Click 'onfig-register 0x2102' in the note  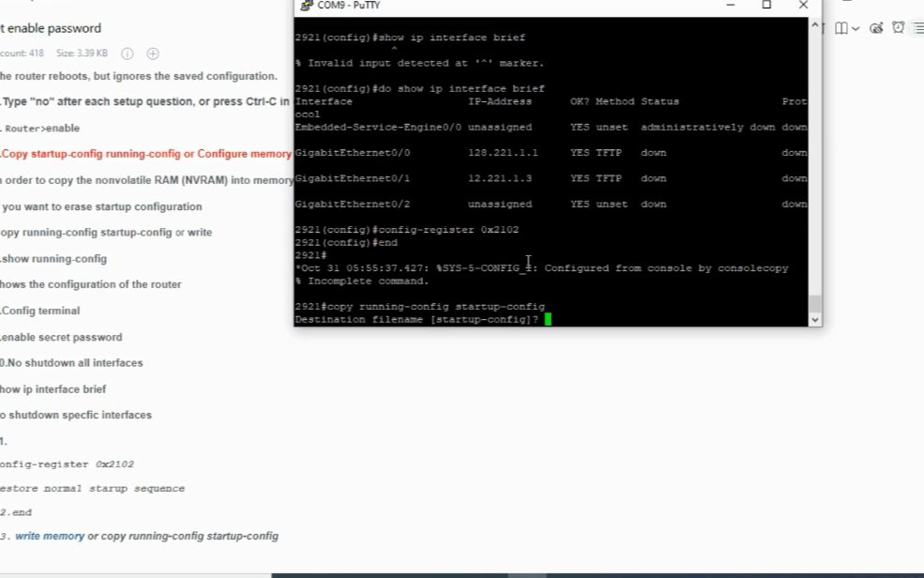[x=68, y=464]
